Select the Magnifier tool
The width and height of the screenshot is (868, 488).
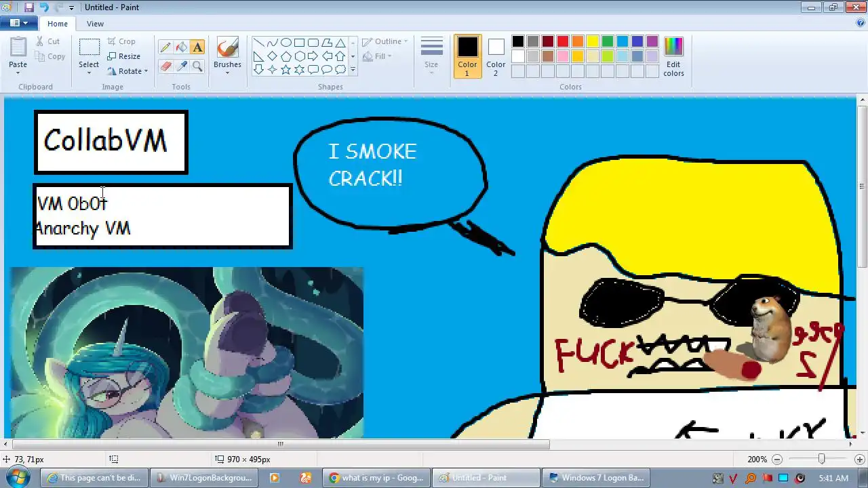(197, 66)
